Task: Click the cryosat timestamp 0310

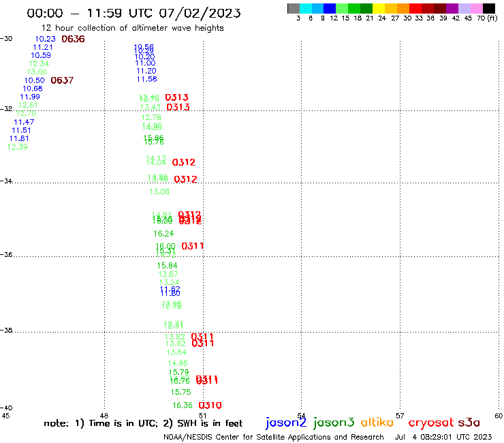Action: pyautogui.click(x=210, y=406)
